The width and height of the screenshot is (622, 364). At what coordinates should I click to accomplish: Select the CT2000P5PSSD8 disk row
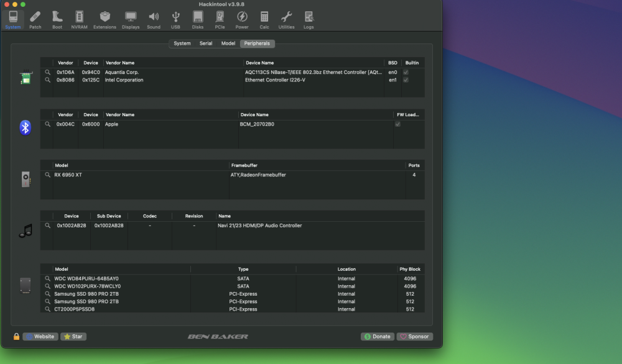233,309
